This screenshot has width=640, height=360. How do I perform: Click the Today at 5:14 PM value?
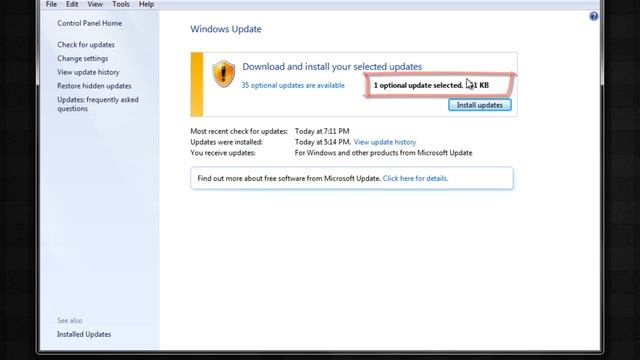tap(322, 142)
